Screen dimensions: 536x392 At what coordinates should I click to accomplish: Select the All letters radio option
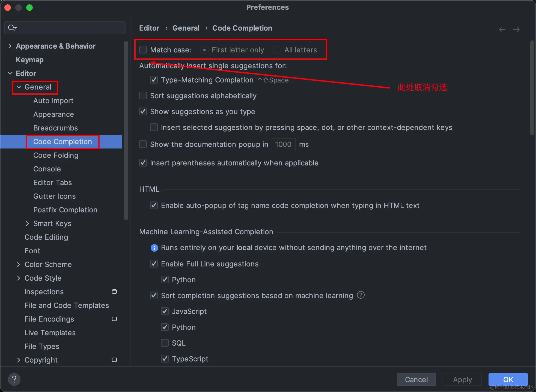277,50
